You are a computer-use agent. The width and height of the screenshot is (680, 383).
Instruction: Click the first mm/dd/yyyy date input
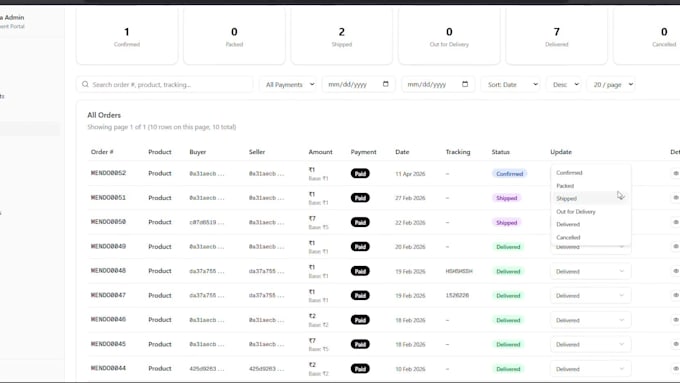coord(358,84)
